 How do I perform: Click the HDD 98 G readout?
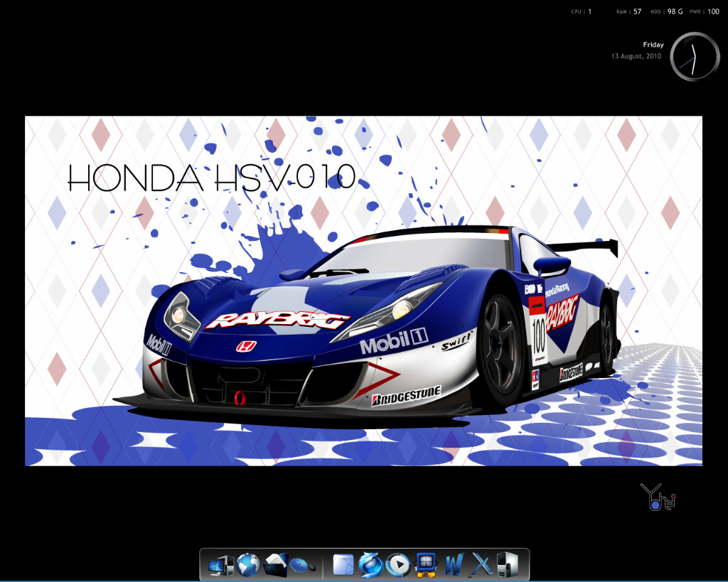tap(667, 11)
